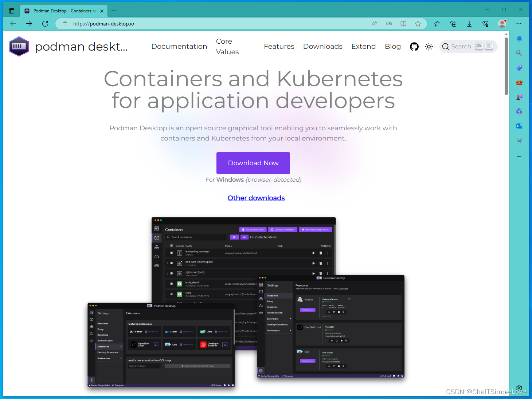Click the page vertical scrollbar
532x399 pixels.
[x=506, y=66]
